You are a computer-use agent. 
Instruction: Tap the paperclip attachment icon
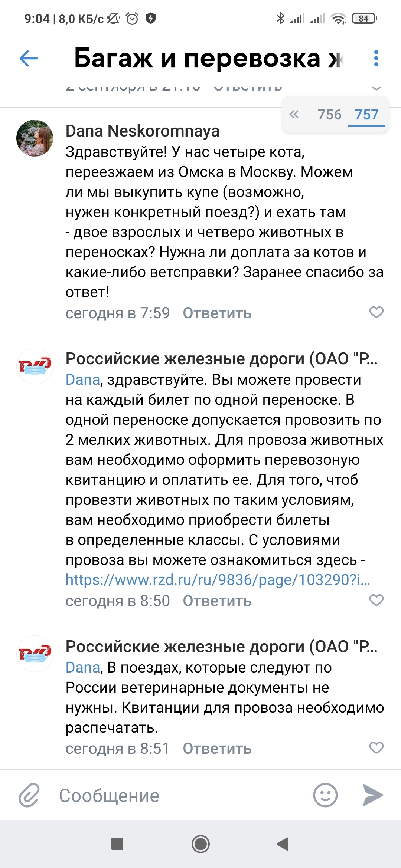click(29, 795)
